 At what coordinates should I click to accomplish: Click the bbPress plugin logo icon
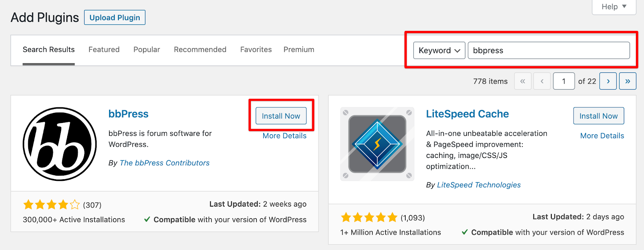[60, 144]
